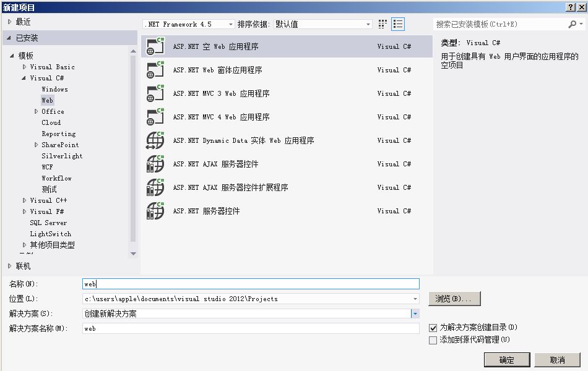Click the ASP.NET Dynamic Data 实体 Web 应用程序 text

coord(244,140)
